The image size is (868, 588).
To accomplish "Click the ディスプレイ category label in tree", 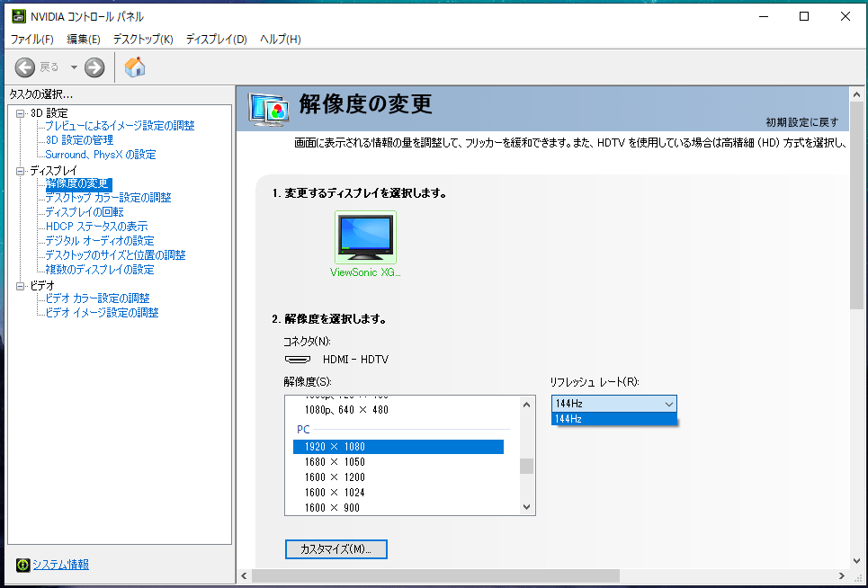I will coord(54,171).
